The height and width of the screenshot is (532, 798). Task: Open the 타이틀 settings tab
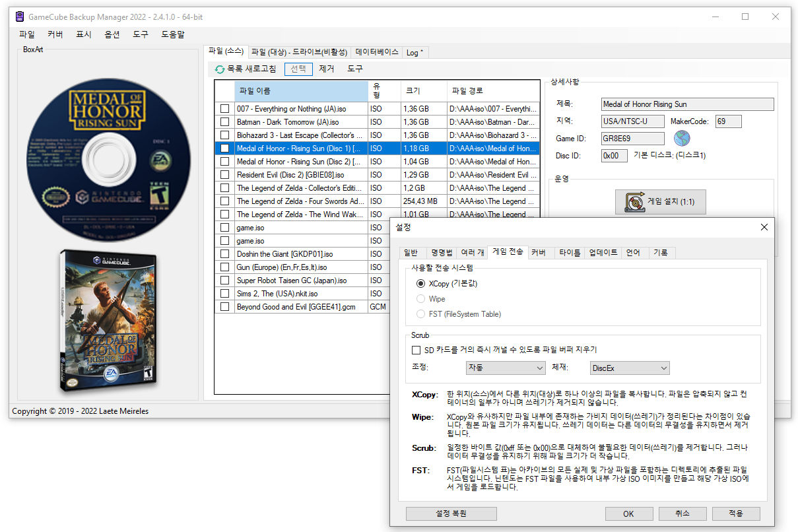[570, 252]
